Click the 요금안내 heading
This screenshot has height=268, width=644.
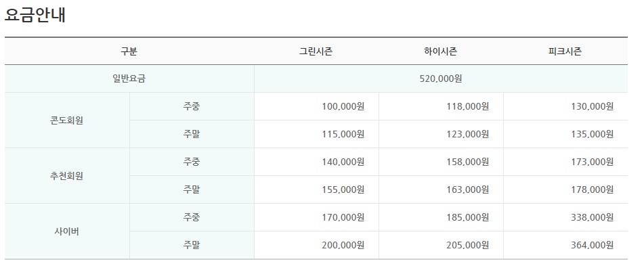35,15
